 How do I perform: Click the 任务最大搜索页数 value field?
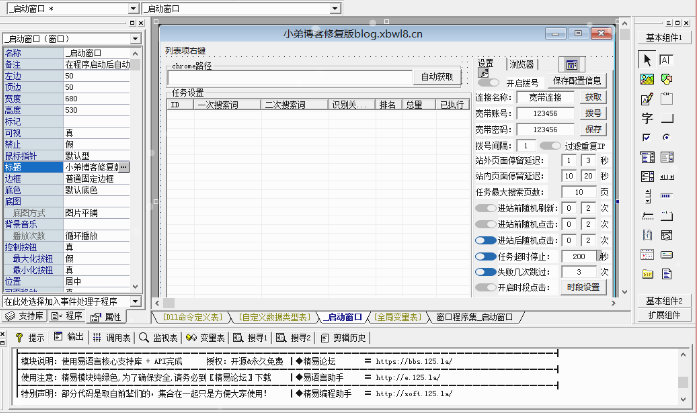point(579,192)
